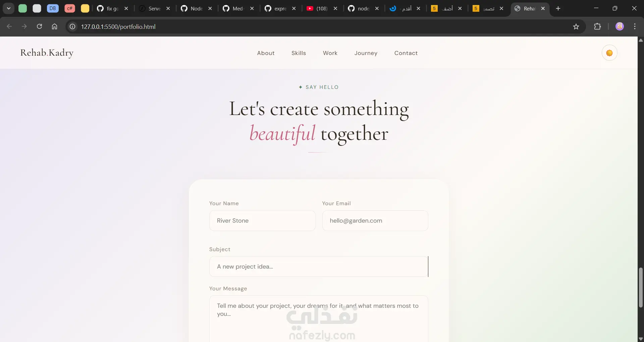Viewport: 644px width, 342px height.
Task: Go to the home page icon
Action: (x=54, y=26)
